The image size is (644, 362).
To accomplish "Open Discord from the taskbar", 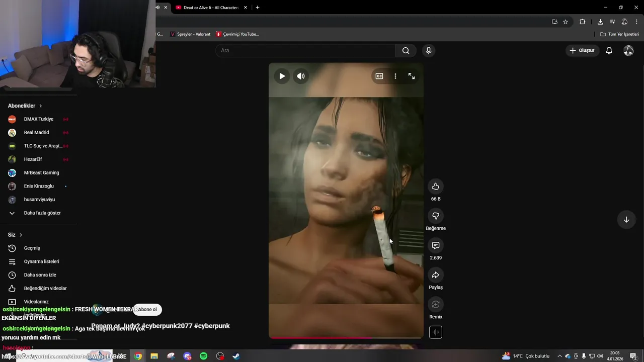I will [x=188, y=356].
